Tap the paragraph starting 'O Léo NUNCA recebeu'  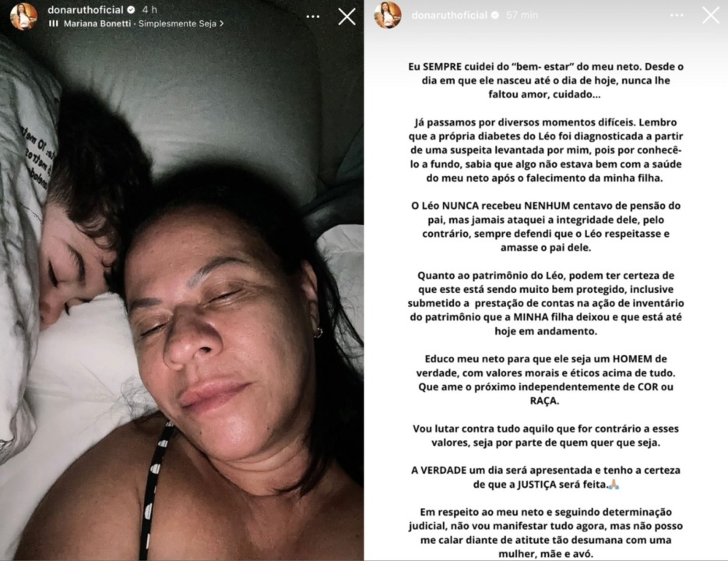pyautogui.click(x=546, y=227)
